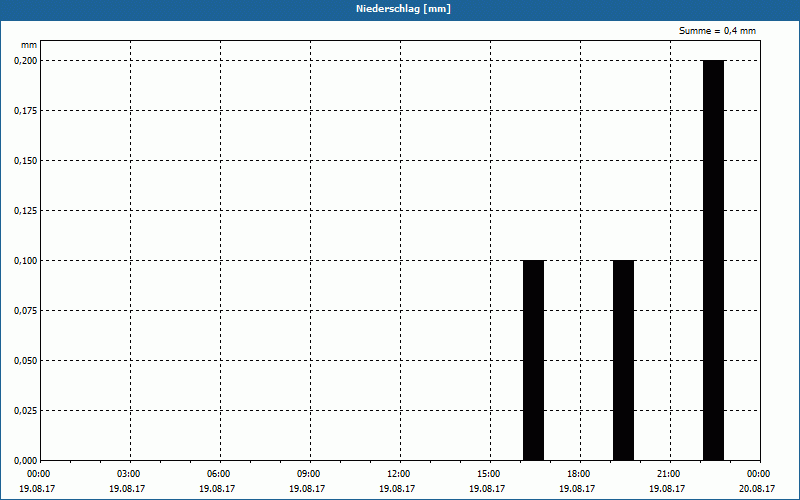Screen dimensions: 800x500
Task: Click the precipitation bar after 15:00
Action: 534,360
